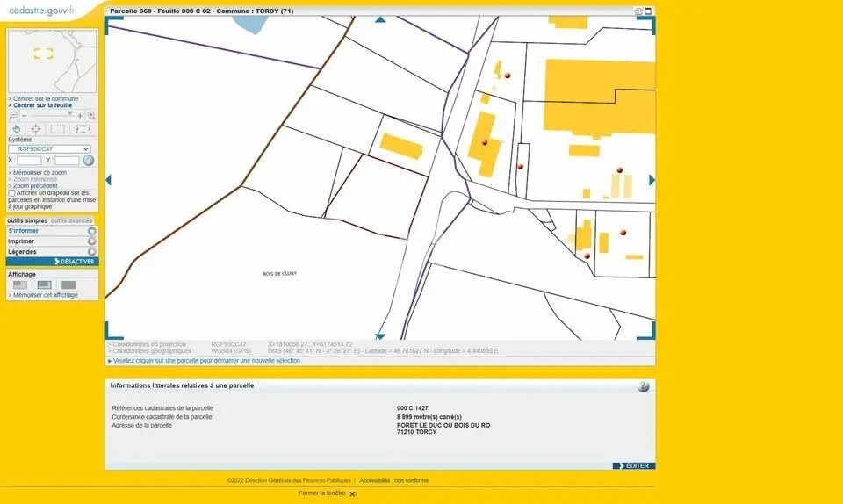Viewport: 843px width, 504px height.
Task: Click the zoom out magnifier icon
Action: 13,116
